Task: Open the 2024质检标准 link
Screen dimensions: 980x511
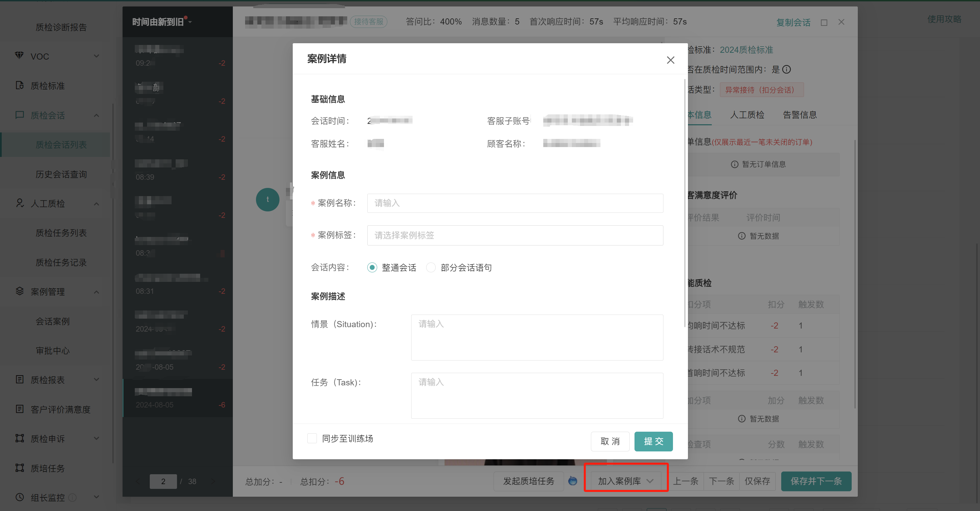Action: coord(746,50)
